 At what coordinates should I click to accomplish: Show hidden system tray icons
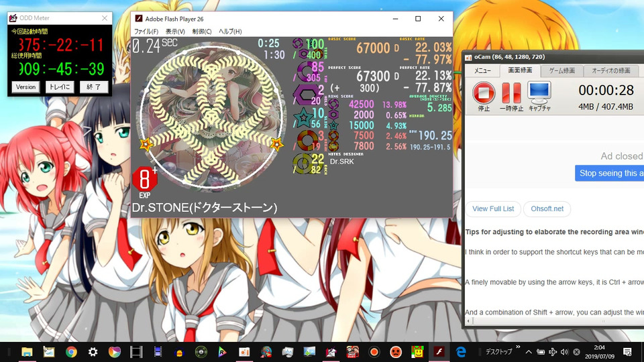point(529,352)
